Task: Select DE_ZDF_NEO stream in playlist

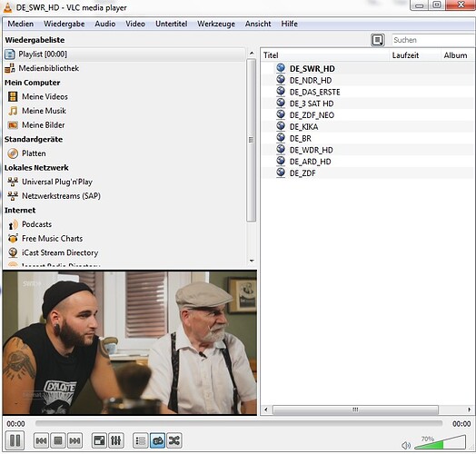Action: click(312, 115)
